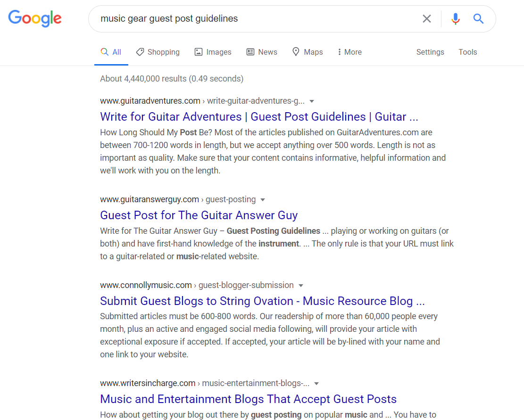Open search Settings

point(430,52)
